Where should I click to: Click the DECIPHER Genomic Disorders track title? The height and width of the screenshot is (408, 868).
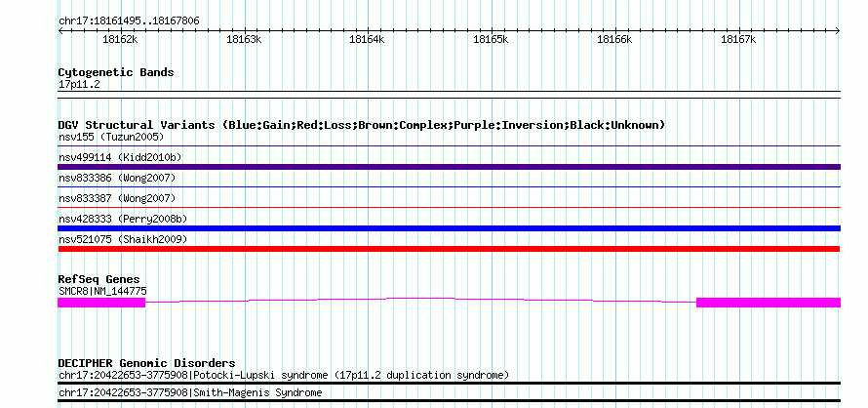pyautogui.click(x=146, y=363)
